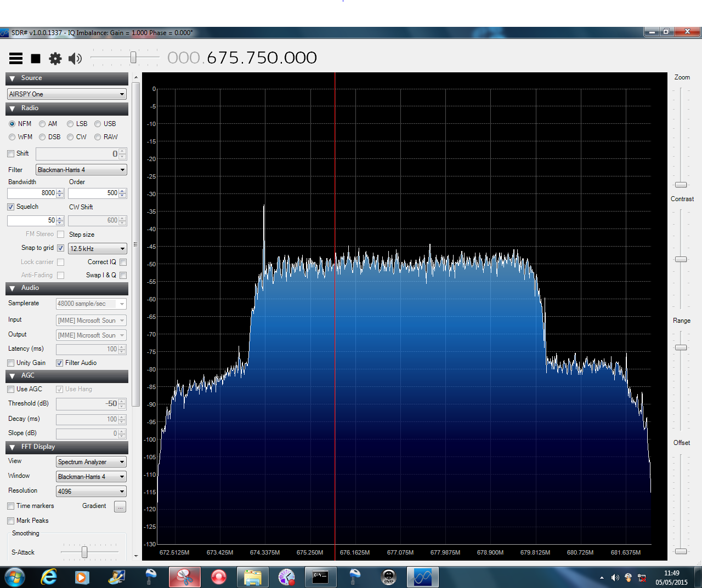Show hidden tray icons arrow
Screen dimensions: 702x588
pyautogui.click(x=602, y=578)
